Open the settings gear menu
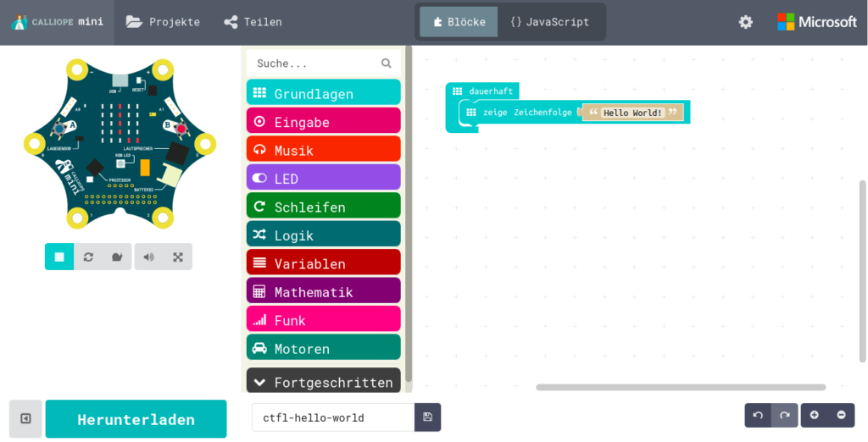The image size is (868, 442). [745, 22]
